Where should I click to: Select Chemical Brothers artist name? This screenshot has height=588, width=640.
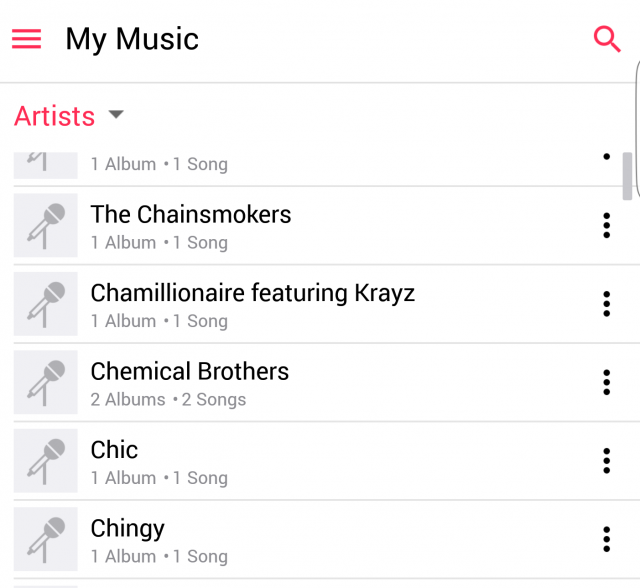(x=190, y=371)
